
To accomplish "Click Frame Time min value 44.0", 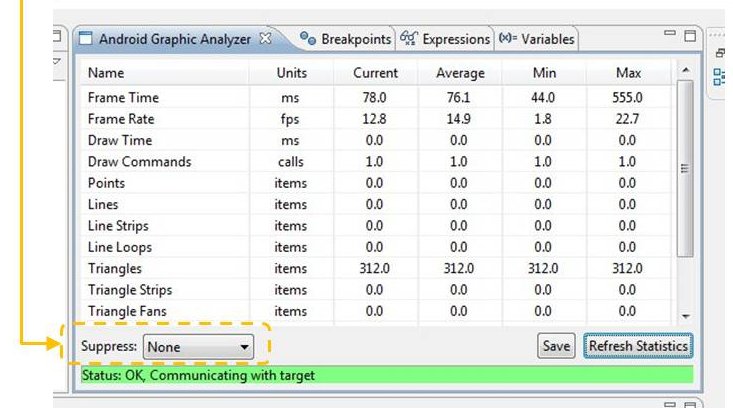I will pyautogui.click(x=543, y=97).
